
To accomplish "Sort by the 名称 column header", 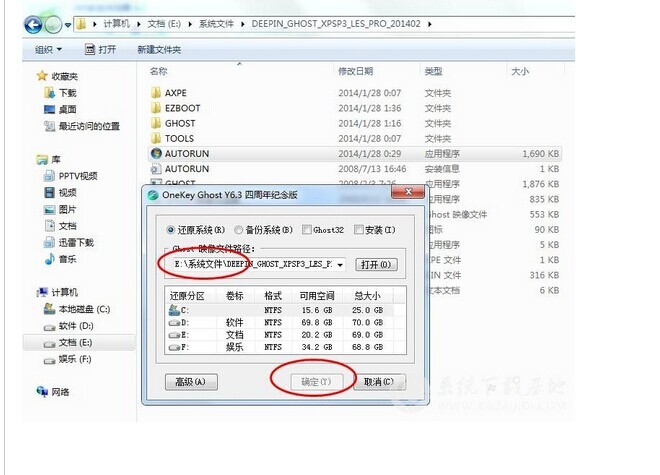I will 159,71.
